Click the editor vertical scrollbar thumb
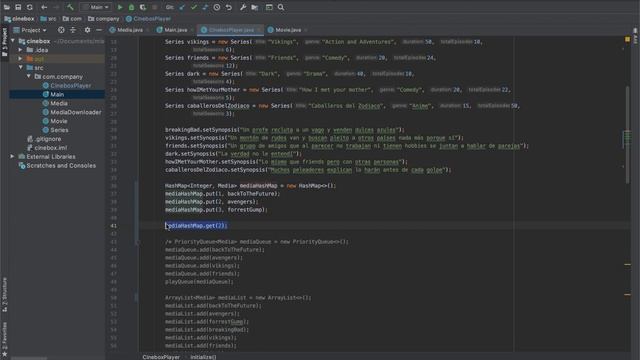640x360 pixels. coord(628,135)
